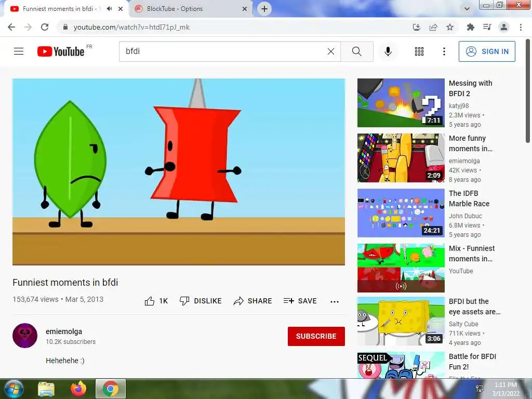Go back using browser back arrow
Screen dimensions: 532x399
point(11,27)
